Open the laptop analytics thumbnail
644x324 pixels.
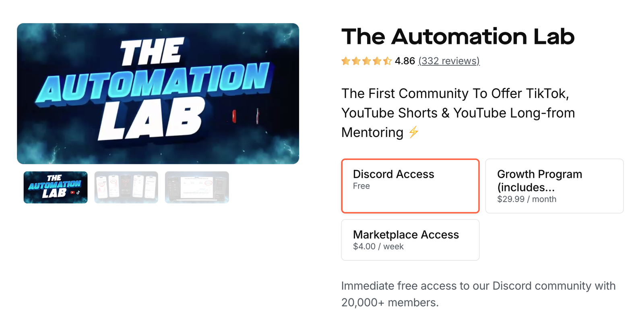click(197, 187)
